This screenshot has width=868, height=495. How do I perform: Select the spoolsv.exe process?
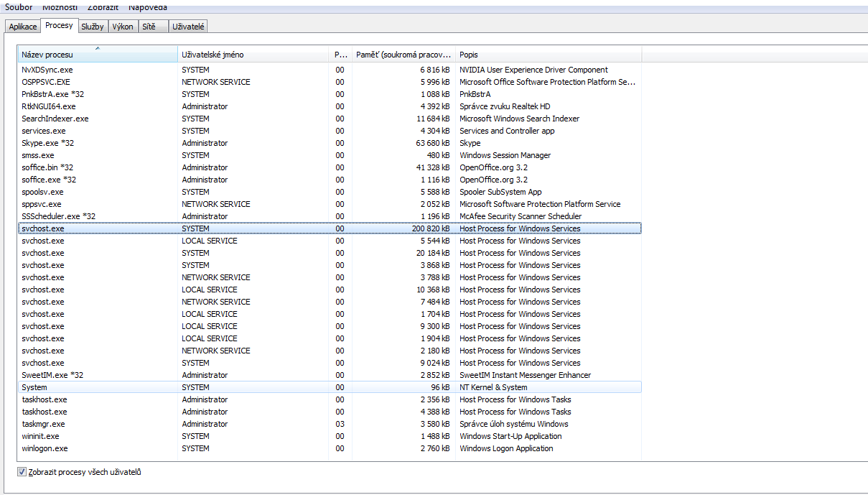tap(42, 192)
